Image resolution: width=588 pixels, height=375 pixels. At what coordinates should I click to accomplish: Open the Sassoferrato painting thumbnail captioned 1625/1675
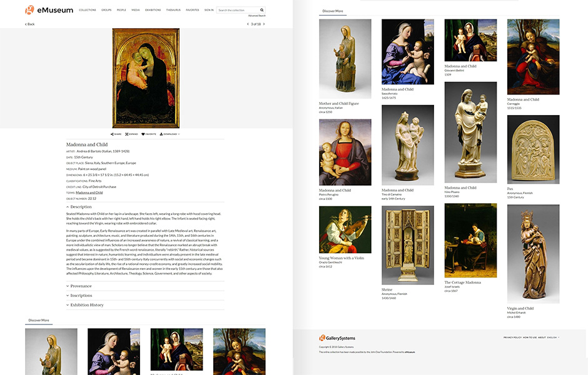coord(408,52)
